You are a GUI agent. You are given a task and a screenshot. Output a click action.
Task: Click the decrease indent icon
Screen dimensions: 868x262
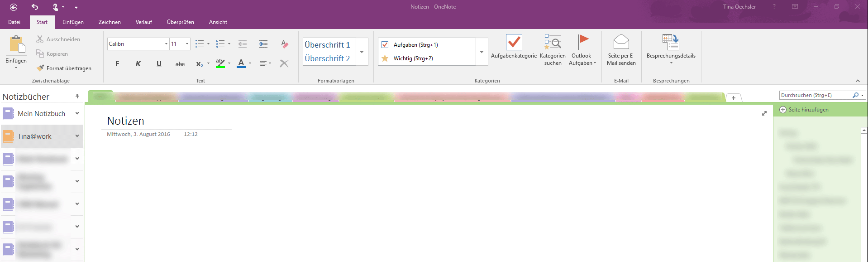coord(243,44)
